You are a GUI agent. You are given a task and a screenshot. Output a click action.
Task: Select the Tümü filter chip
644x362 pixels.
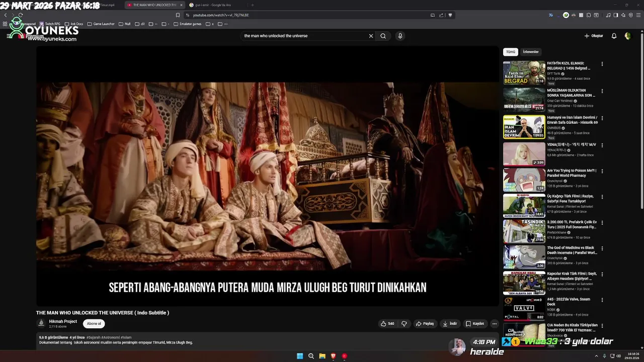click(x=511, y=52)
